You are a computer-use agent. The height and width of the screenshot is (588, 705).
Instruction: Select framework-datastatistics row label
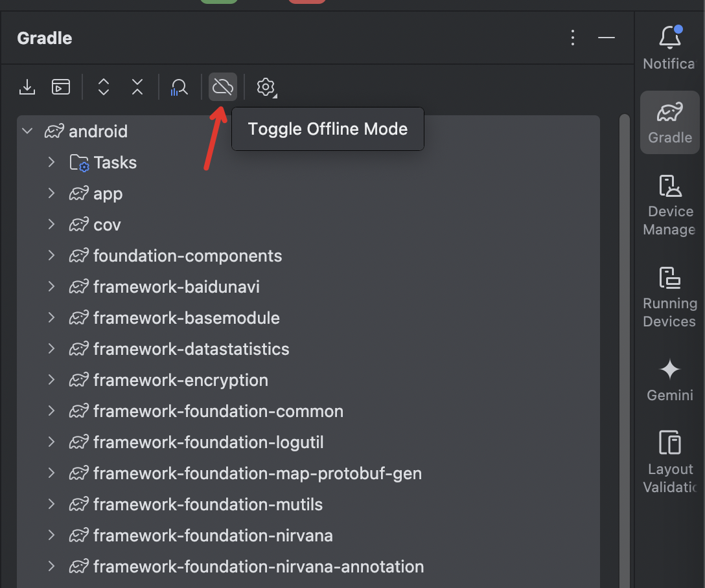[x=191, y=349]
